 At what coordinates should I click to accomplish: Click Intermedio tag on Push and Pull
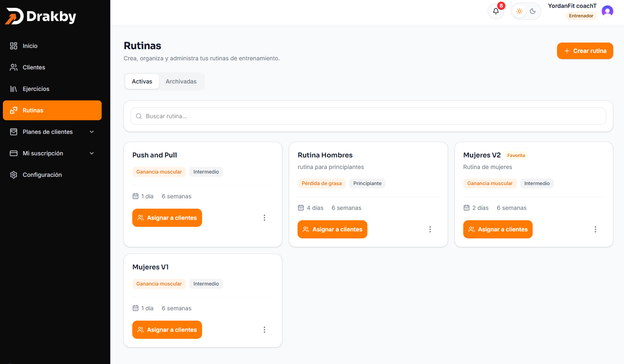click(206, 172)
